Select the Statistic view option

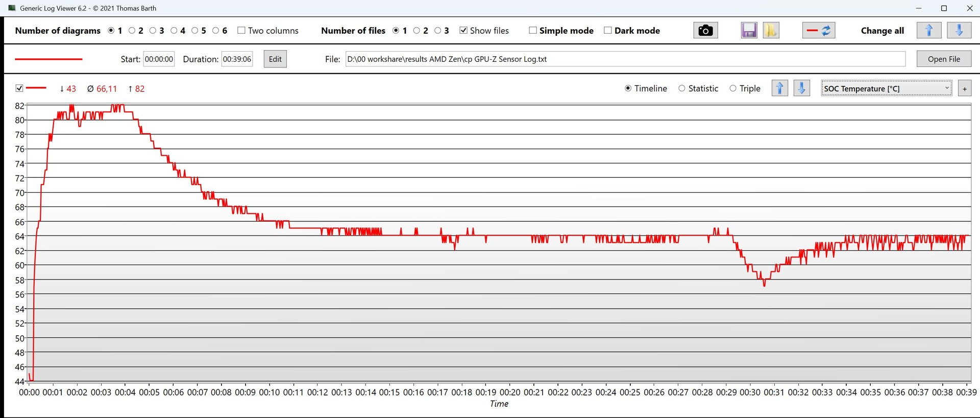(682, 88)
